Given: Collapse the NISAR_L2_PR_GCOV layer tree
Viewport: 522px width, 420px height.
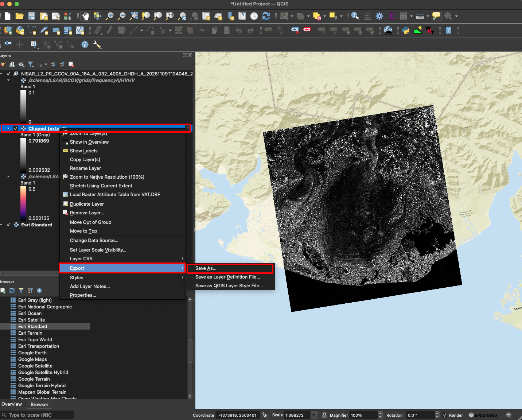Looking at the screenshot, I should click(3, 73).
